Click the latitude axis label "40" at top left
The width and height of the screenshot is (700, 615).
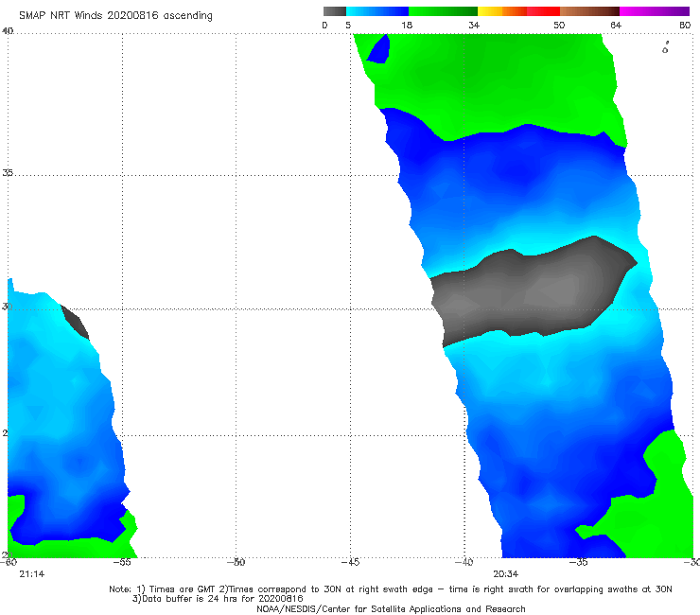[8, 31]
